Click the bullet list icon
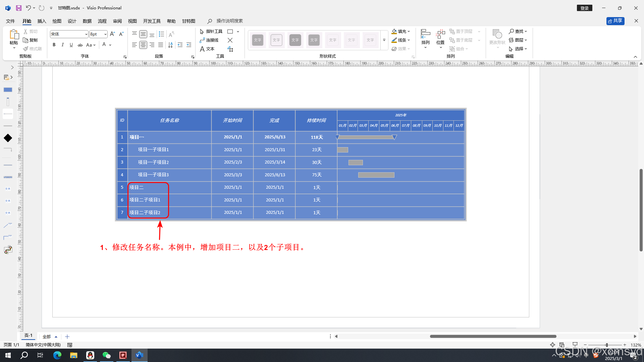This screenshot has width=644, height=362. pos(161,34)
